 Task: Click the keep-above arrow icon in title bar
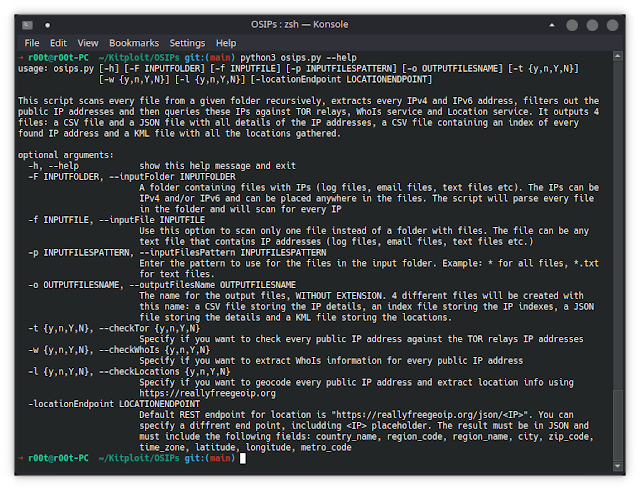552,25
